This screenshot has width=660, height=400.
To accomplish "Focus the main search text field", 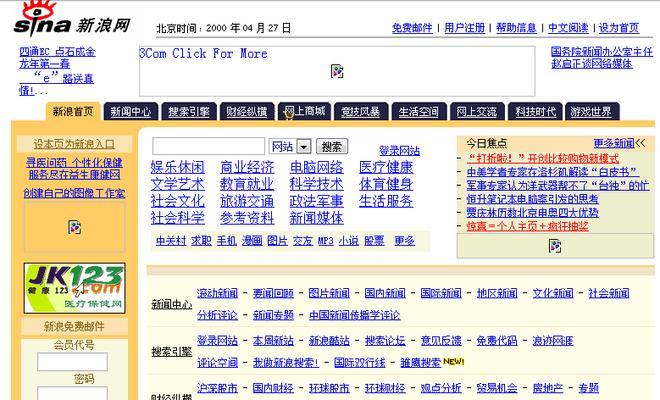I will pyautogui.click(x=209, y=146).
